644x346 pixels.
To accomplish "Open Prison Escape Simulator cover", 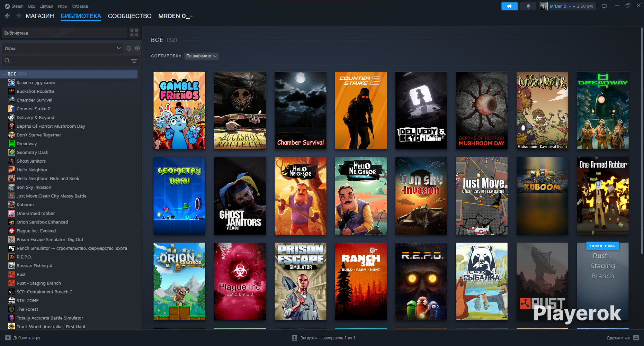I will point(301,281).
